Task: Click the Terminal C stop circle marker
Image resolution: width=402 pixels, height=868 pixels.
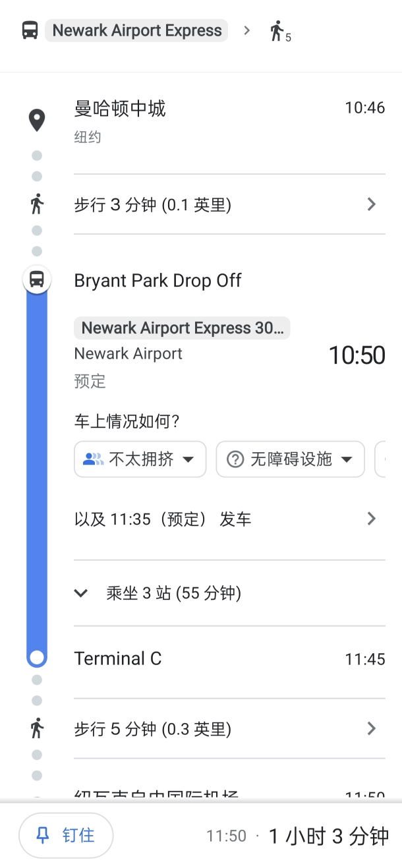Action: [x=37, y=657]
